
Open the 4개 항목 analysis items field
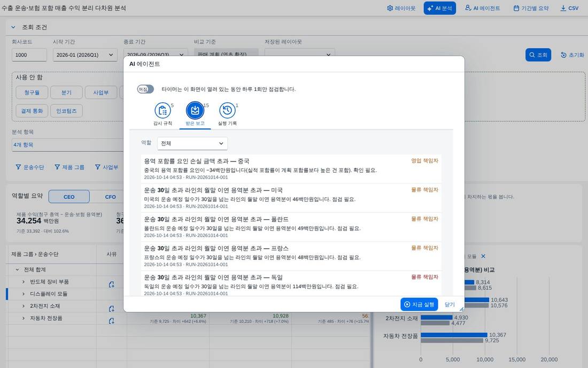pyautogui.click(x=67, y=145)
